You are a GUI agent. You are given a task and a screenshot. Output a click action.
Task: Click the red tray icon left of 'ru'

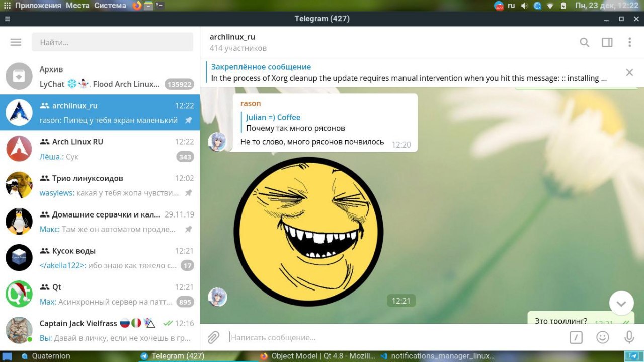(499, 6)
